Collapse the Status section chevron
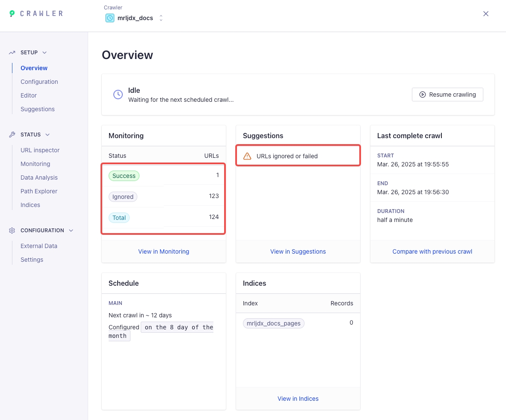Screen dimensions: 506x420 (47, 135)
